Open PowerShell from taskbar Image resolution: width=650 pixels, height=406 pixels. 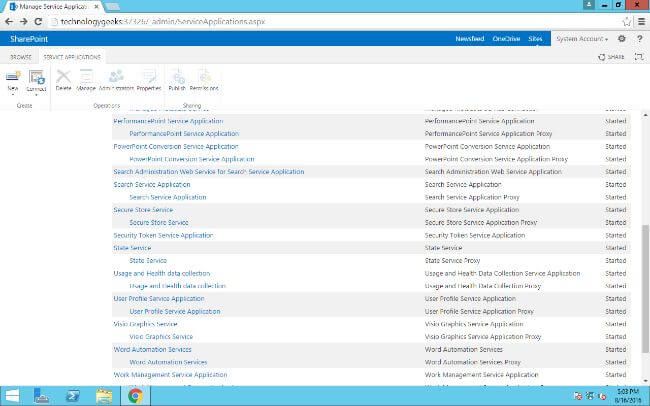point(73,396)
